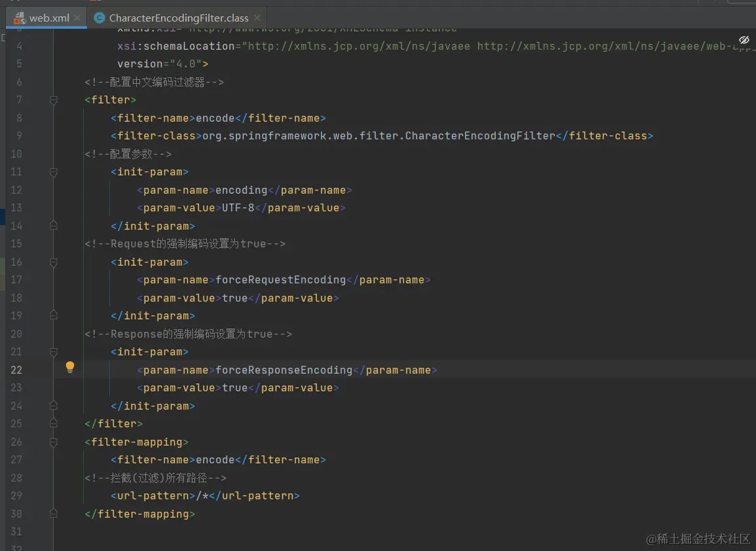Viewport: 756px width, 551px height.
Task: Click the version="4.0" attribute
Action: [x=159, y=63]
